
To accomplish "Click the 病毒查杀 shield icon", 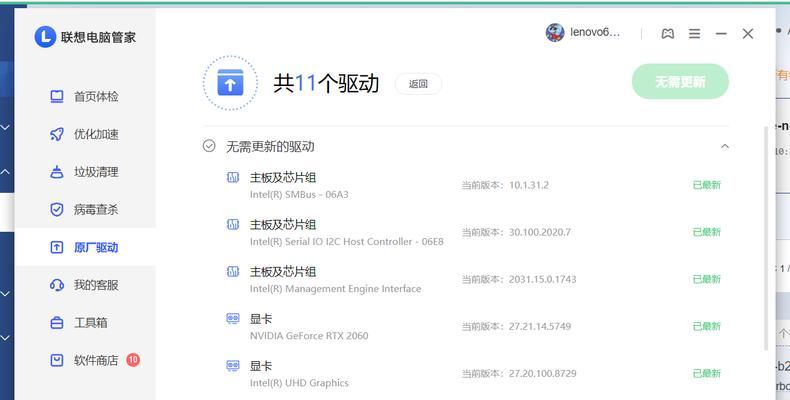I will (57, 210).
